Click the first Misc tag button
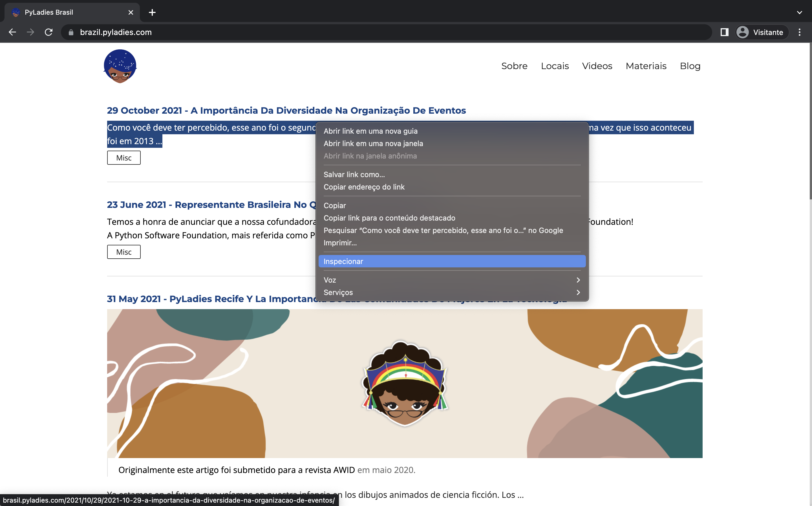 tap(124, 158)
